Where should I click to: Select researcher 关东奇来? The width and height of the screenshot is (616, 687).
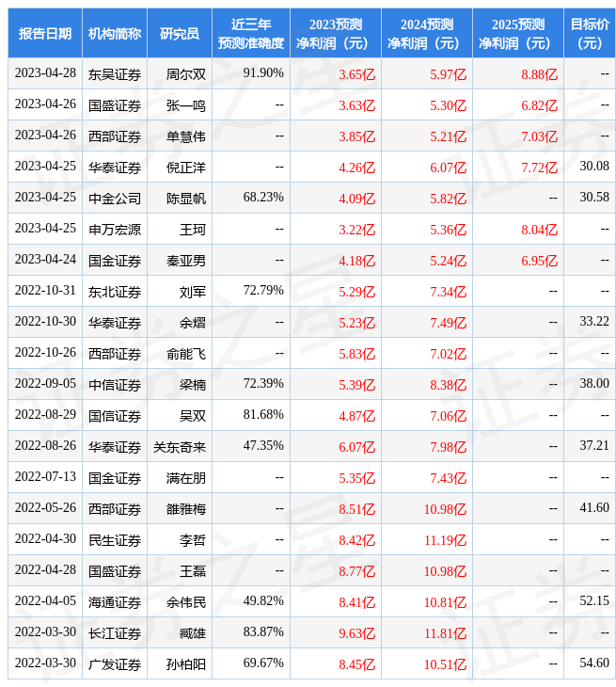180,447
